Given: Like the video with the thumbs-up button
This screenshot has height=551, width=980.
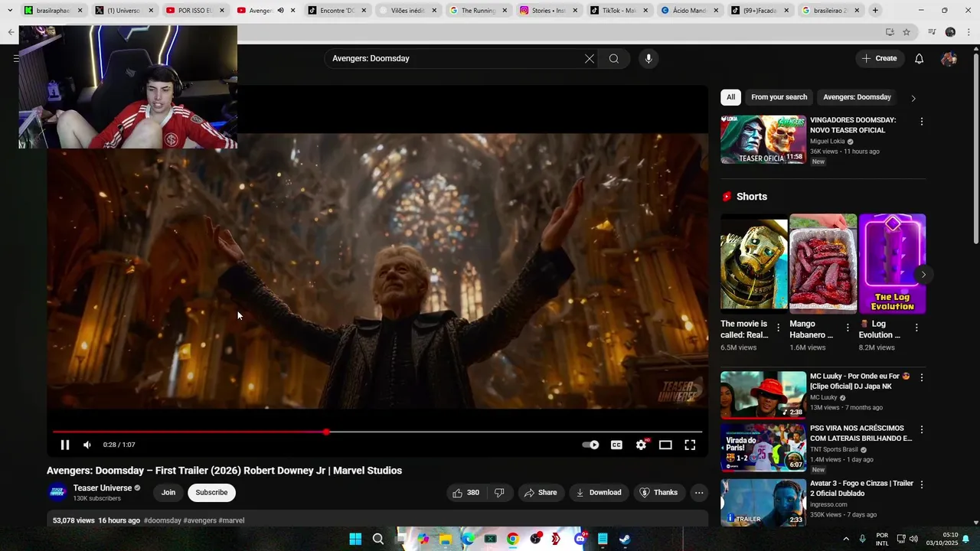Looking at the screenshot, I should [x=465, y=493].
